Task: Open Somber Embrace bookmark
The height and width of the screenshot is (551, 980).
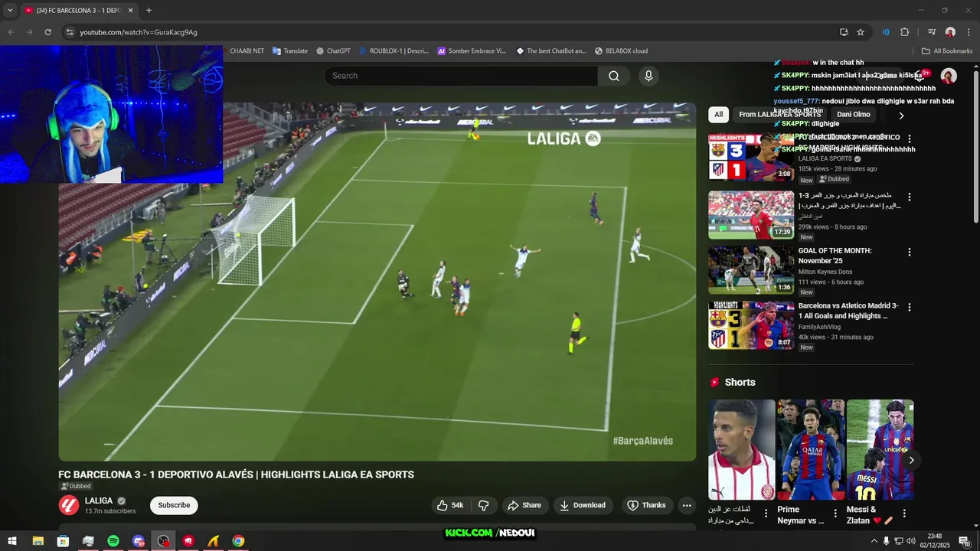Action: (x=472, y=51)
